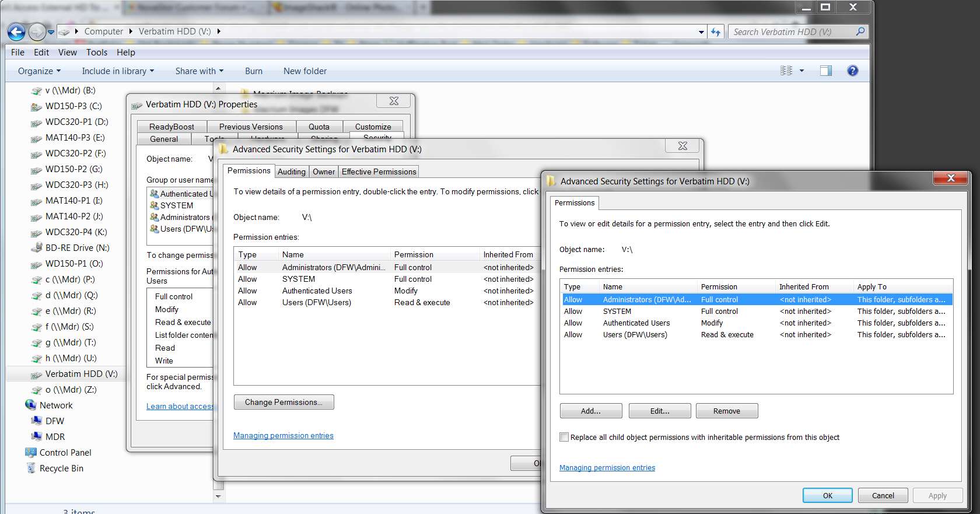
Task: Select the WDC320-P3 (H:) drive icon
Action: [x=36, y=185]
